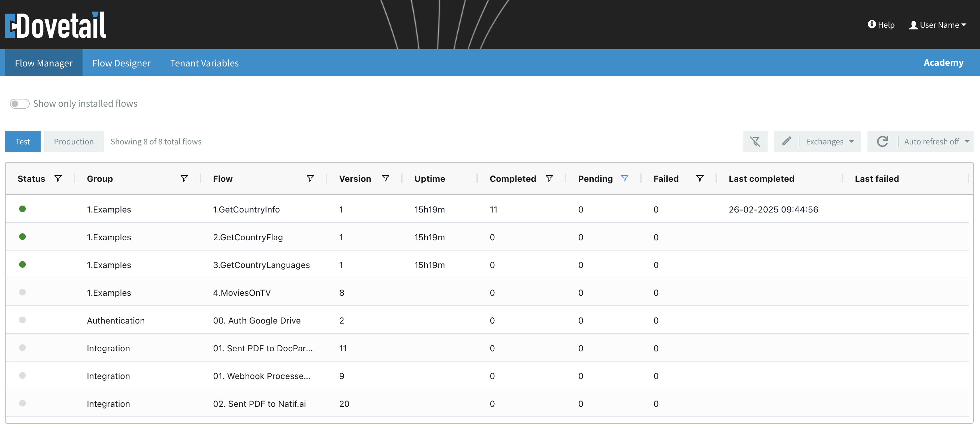Click grey status dot for 4.MoviesOnTV

[22, 292]
